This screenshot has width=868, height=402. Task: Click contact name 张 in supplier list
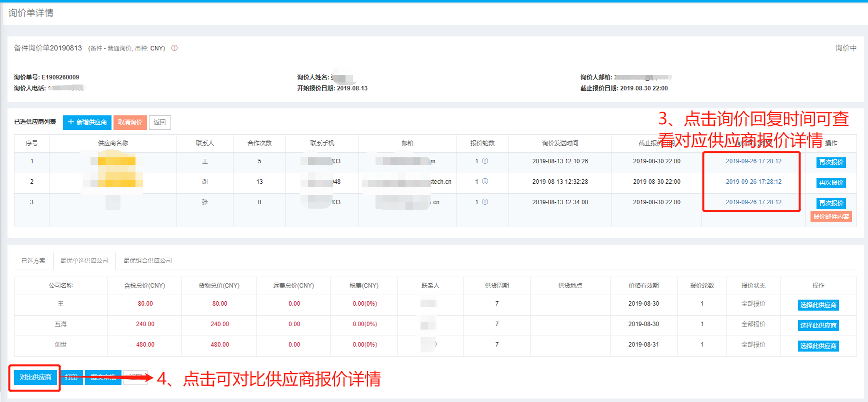pos(205,202)
